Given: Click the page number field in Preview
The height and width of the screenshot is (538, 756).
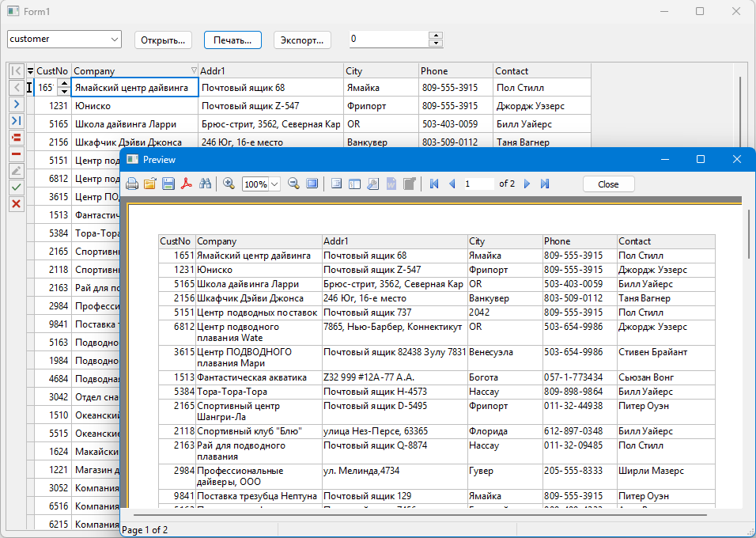Looking at the screenshot, I should (x=478, y=184).
